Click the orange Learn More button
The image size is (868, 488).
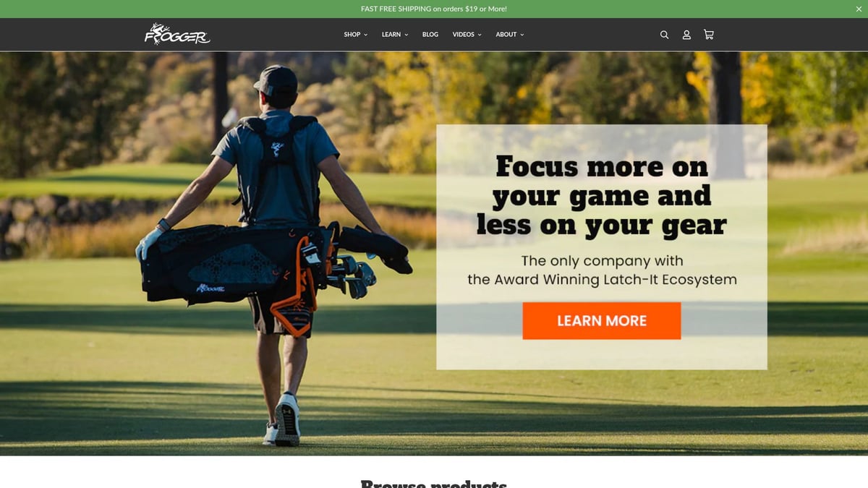pyautogui.click(x=602, y=321)
